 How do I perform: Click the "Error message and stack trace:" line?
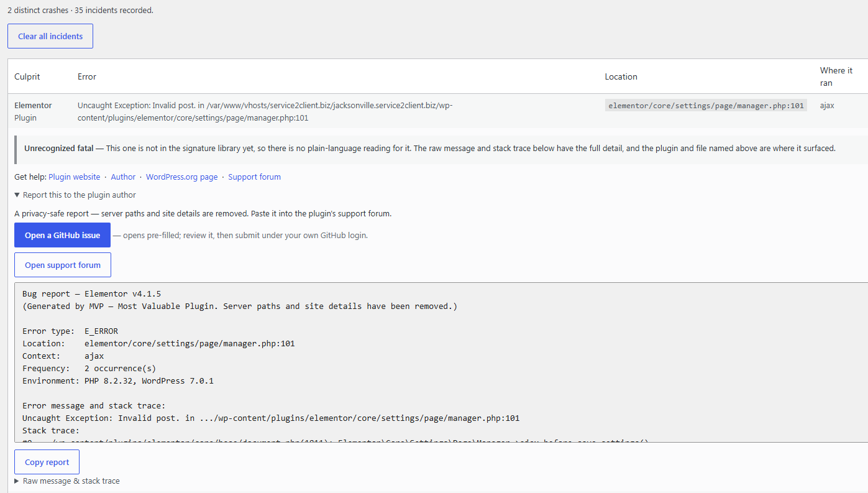point(94,405)
